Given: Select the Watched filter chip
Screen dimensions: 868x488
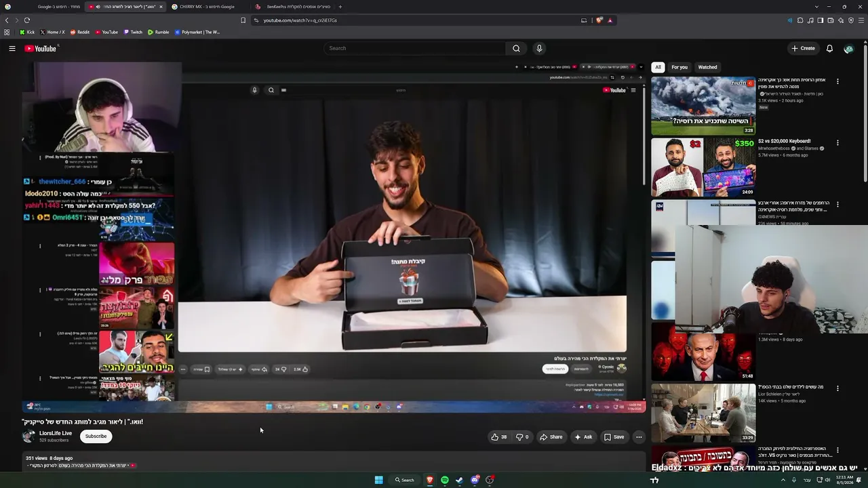Looking at the screenshot, I should click(707, 67).
